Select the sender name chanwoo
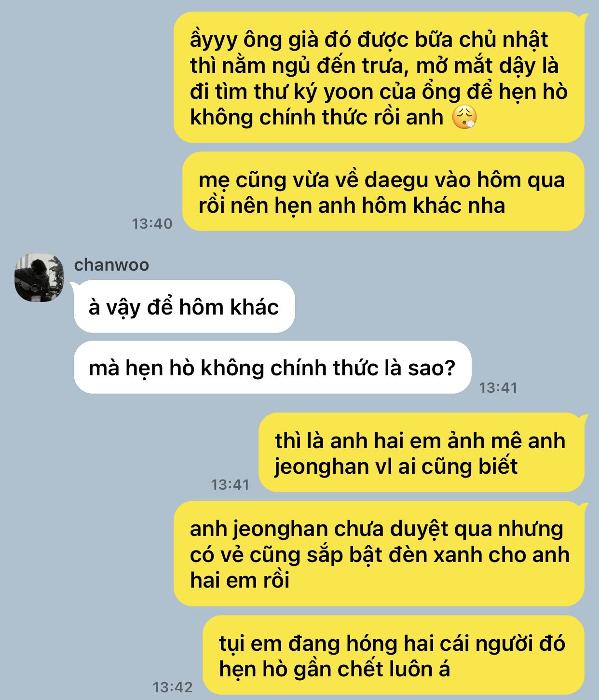The width and height of the screenshot is (599, 700). 111,265
